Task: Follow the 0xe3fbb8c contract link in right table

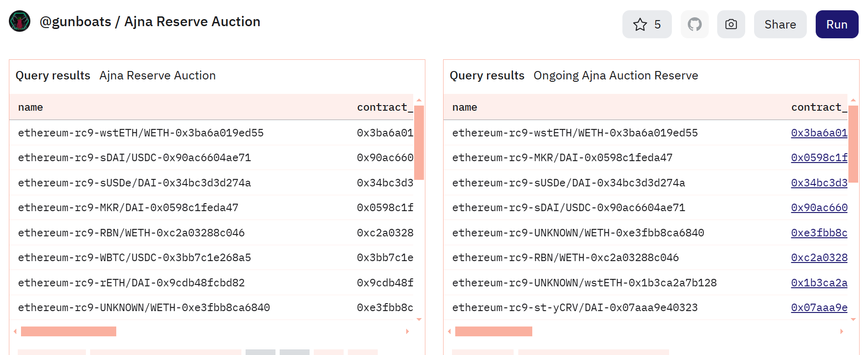Action: click(819, 233)
